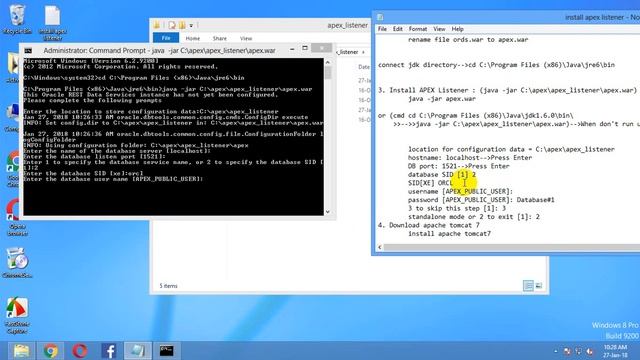Close the Command Prompt window
Screen dimensions: 640x360
(x=322, y=48)
